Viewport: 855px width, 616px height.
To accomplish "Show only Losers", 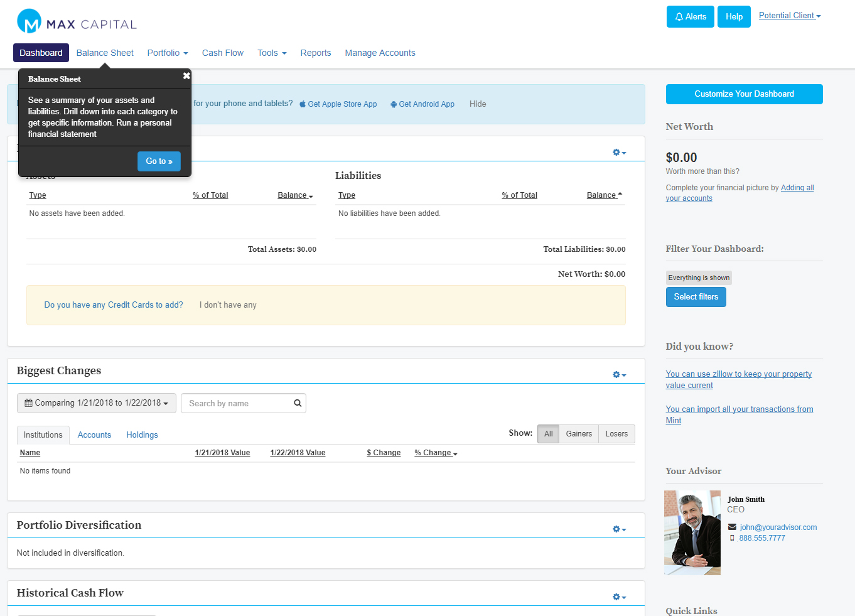I will click(616, 434).
